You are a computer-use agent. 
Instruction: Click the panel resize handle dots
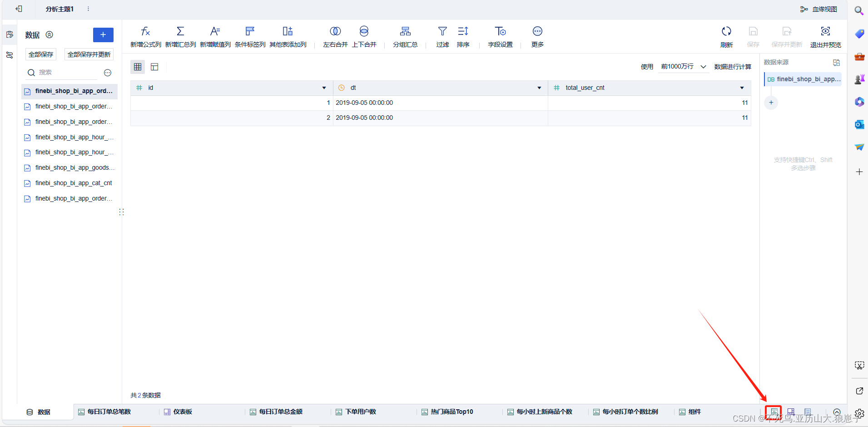pos(121,212)
